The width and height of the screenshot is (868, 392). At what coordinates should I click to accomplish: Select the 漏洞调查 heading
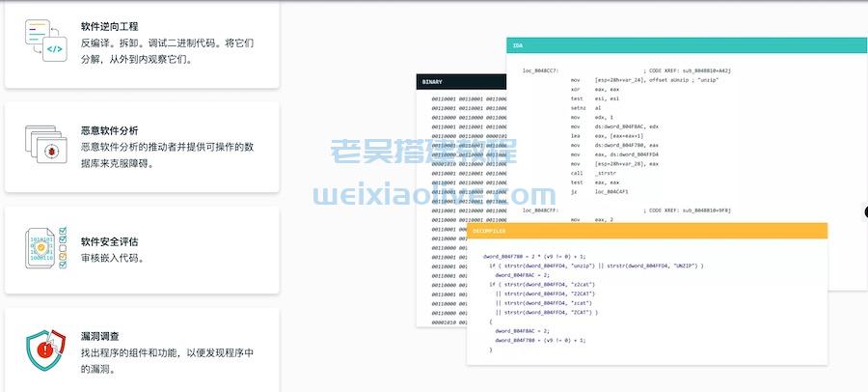pyautogui.click(x=99, y=336)
